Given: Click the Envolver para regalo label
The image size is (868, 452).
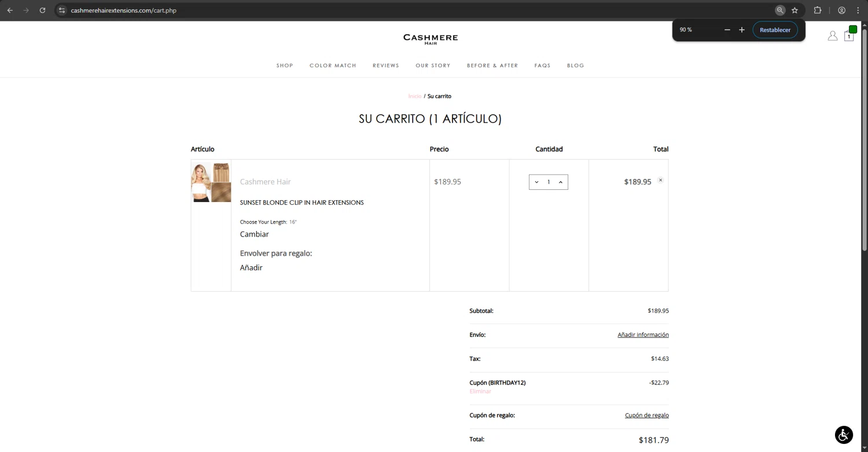Looking at the screenshot, I should pos(276,253).
